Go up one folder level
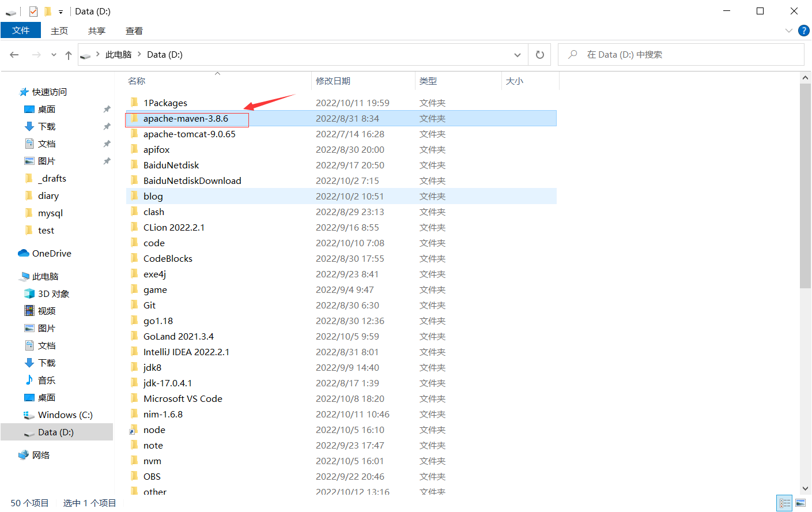The image size is (812, 512). (69, 55)
